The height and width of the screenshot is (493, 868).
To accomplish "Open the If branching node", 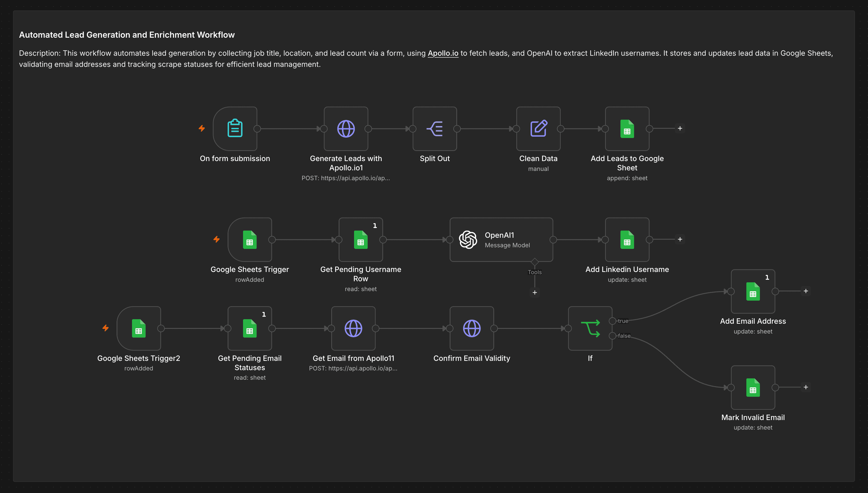I will click(590, 328).
